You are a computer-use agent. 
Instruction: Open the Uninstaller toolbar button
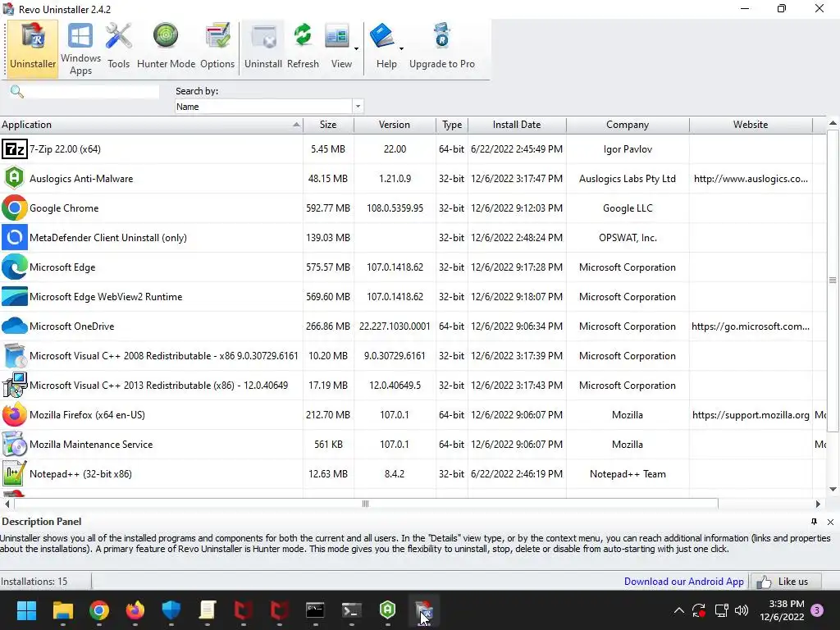pyautogui.click(x=33, y=48)
